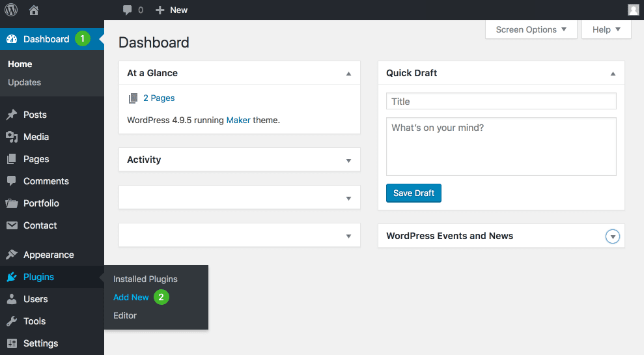Click the Maker theme link
The height and width of the screenshot is (355, 644).
[x=238, y=120]
